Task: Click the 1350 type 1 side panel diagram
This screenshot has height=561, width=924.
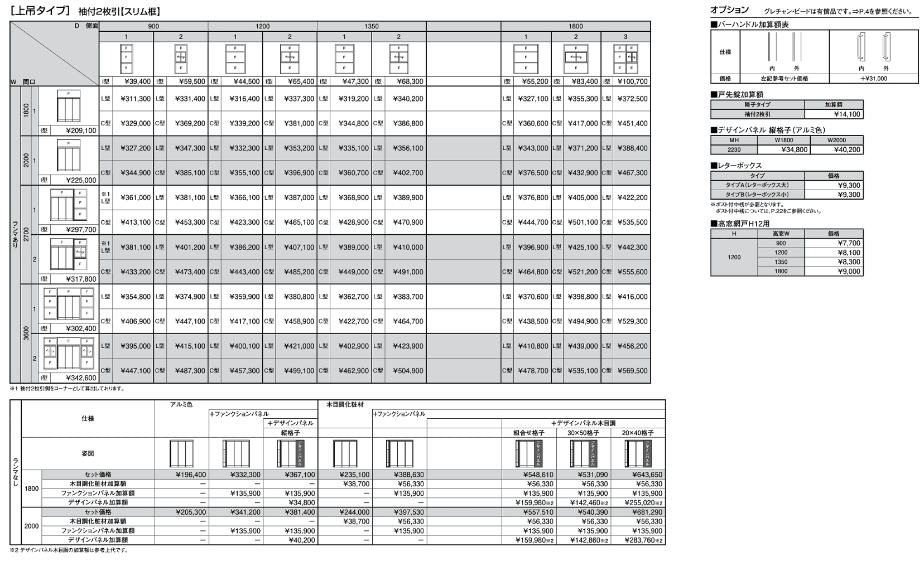Action: pos(344,59)
